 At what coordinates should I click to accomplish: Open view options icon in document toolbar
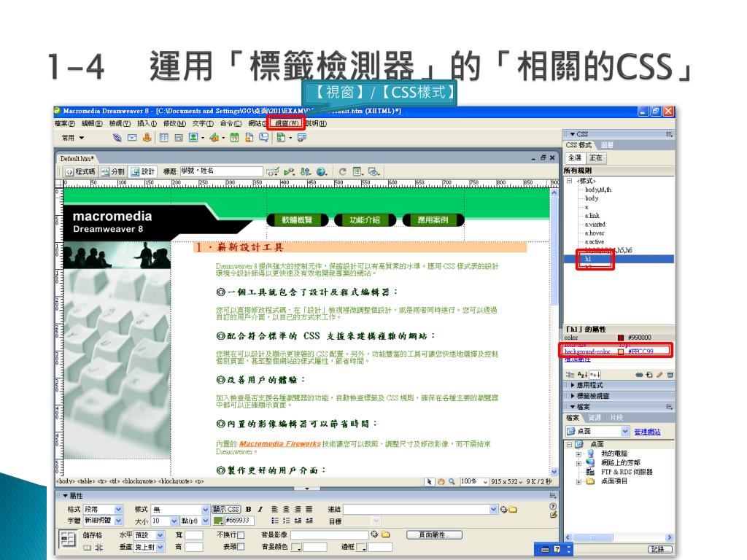pyautogui.click(x=357, y=171)
